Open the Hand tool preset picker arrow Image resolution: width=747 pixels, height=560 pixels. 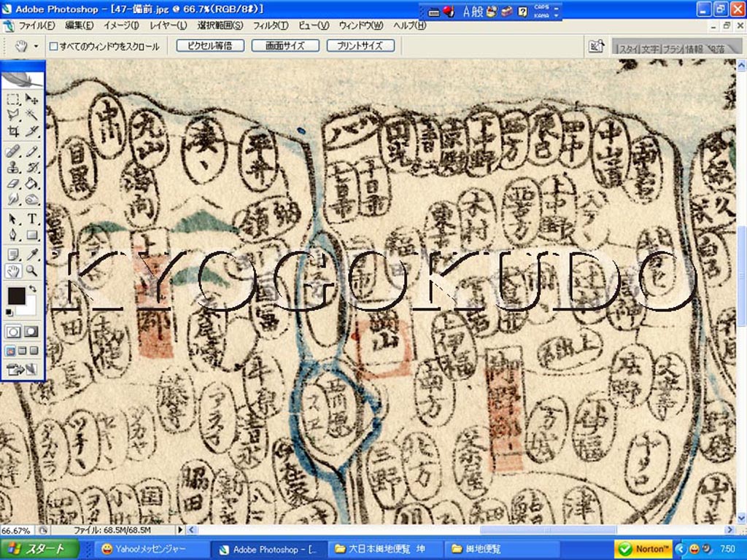point(36,46)
